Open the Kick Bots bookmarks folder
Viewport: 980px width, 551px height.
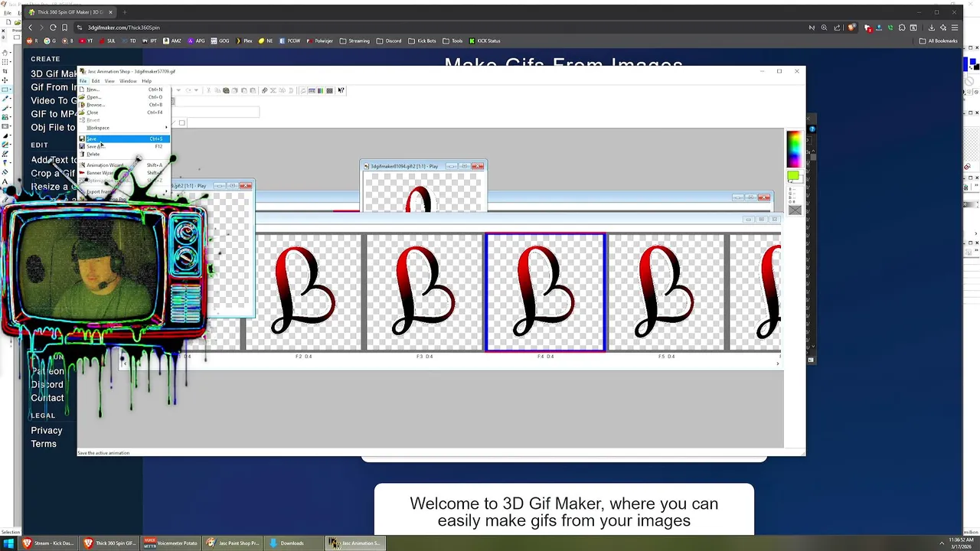(x=422, y=41)
